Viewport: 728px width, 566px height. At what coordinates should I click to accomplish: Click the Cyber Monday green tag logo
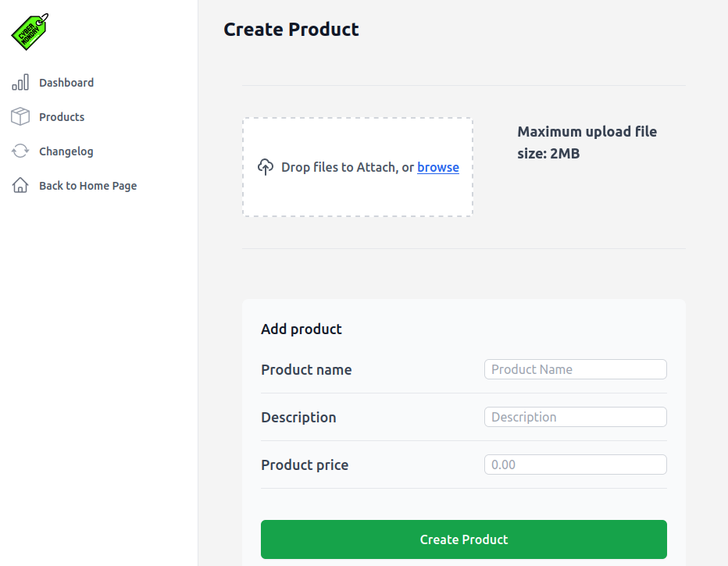pos(30,32)
